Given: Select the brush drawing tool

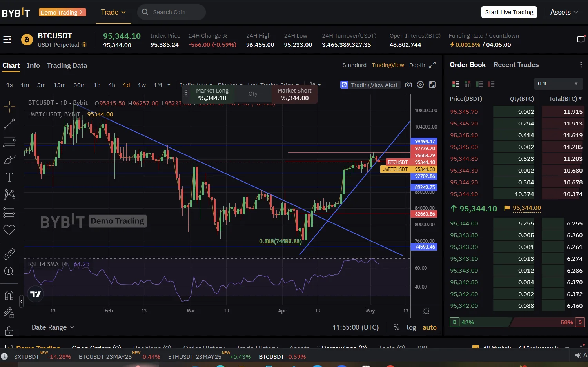Looking at the screenshot, I should (x=9, y=160).
